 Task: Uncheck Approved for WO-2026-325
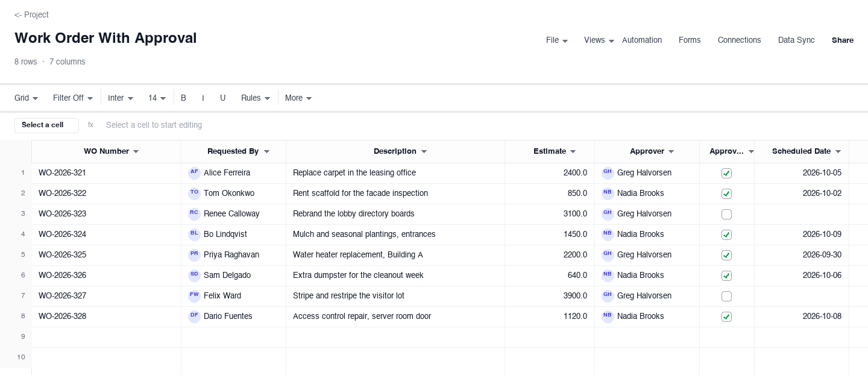pyautogui.click(x=726, y=255)
